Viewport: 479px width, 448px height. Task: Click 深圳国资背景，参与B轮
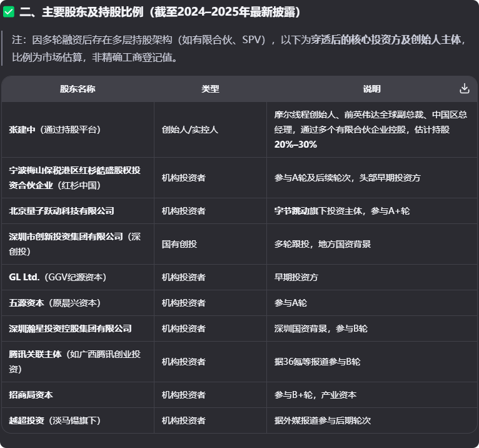(321, 328)
